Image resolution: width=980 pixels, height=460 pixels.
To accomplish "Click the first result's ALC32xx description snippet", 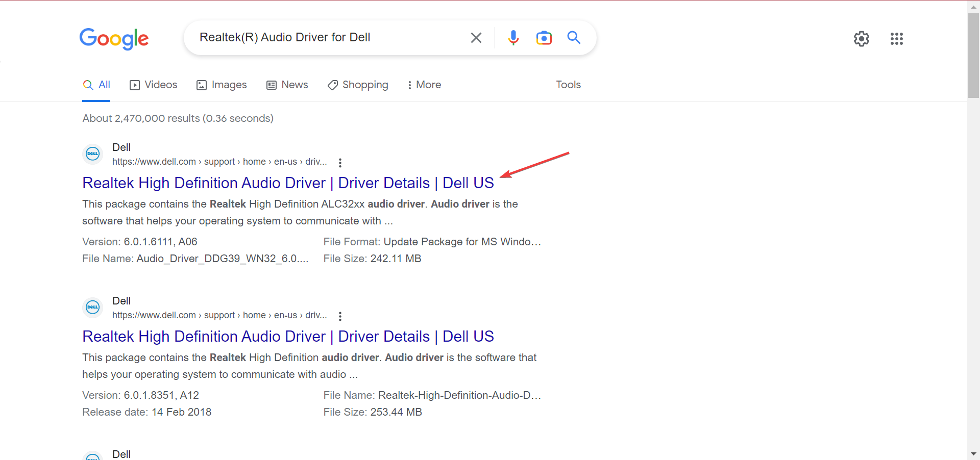I will coord(300,212).
